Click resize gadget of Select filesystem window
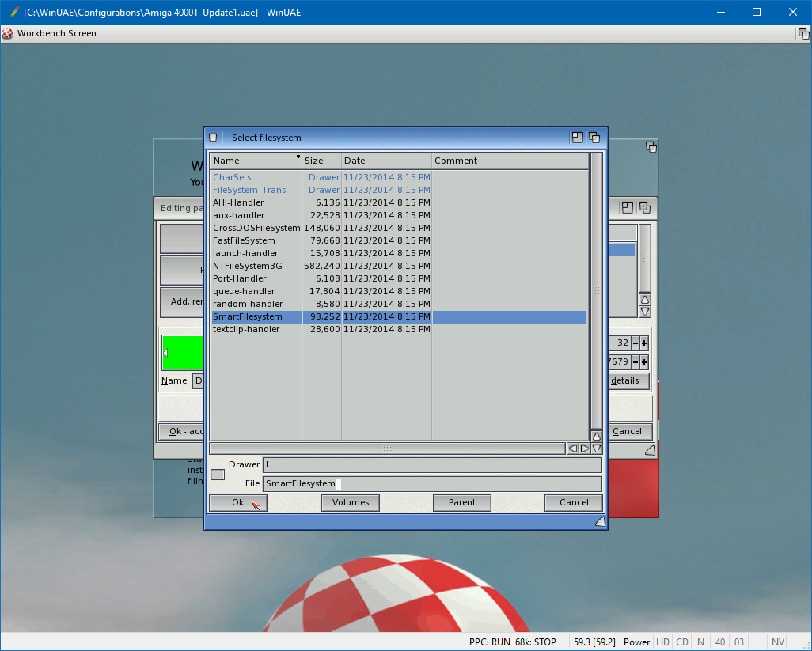812x651 pixels. [600, 521]
